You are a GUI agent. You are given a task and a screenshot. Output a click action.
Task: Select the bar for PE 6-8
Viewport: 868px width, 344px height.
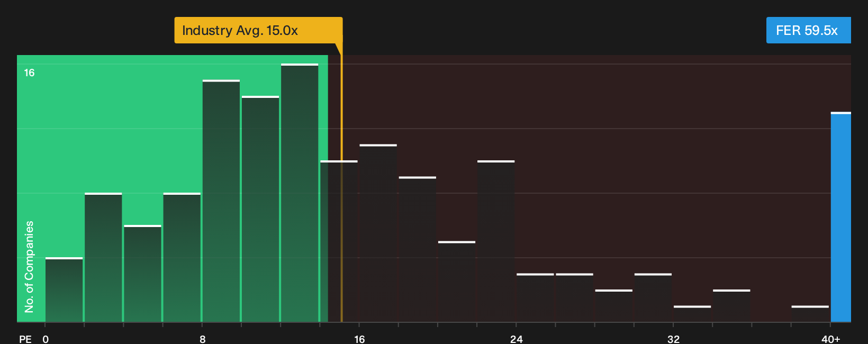(182, 257)
